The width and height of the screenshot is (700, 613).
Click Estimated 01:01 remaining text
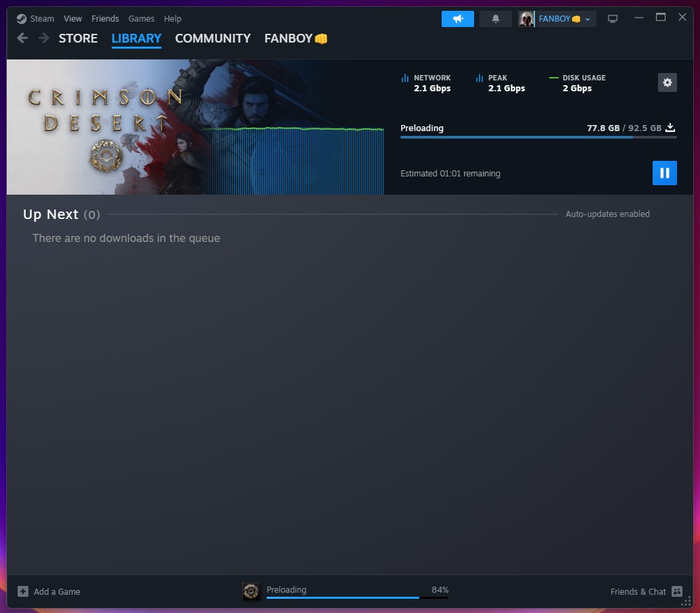450,173
